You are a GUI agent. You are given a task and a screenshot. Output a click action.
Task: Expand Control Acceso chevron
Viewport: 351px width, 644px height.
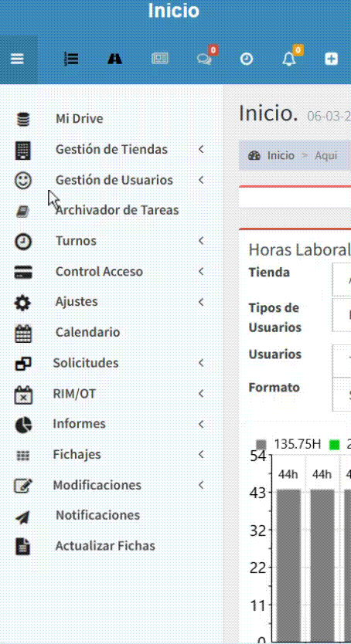pos(201,272)
